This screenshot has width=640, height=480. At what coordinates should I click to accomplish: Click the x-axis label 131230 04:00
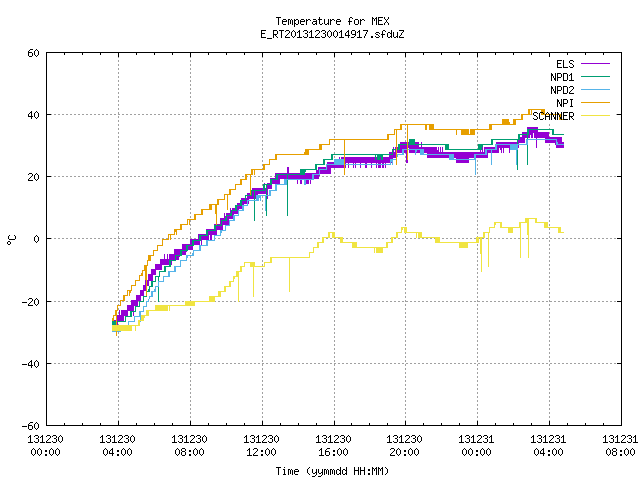117,446
